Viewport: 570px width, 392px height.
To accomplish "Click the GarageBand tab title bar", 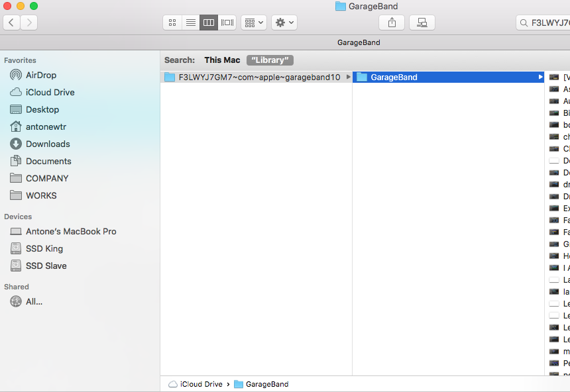I will coord(359,42).
